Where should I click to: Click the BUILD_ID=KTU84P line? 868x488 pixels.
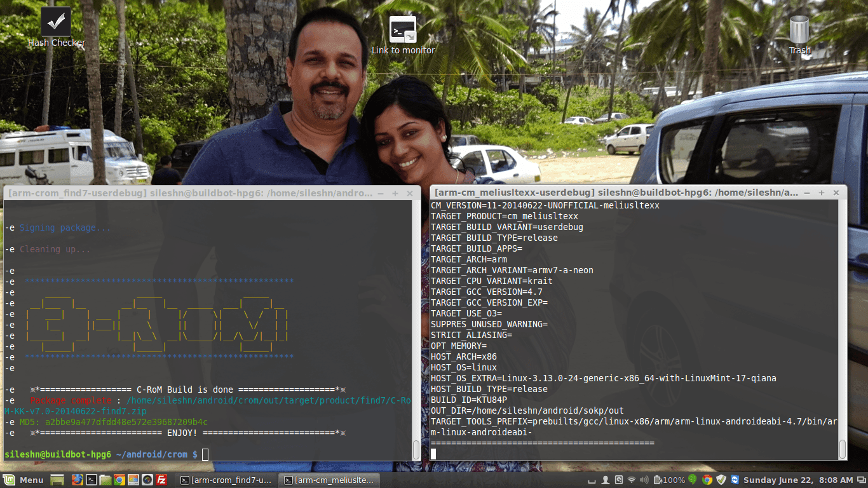[x=469, y=400]
